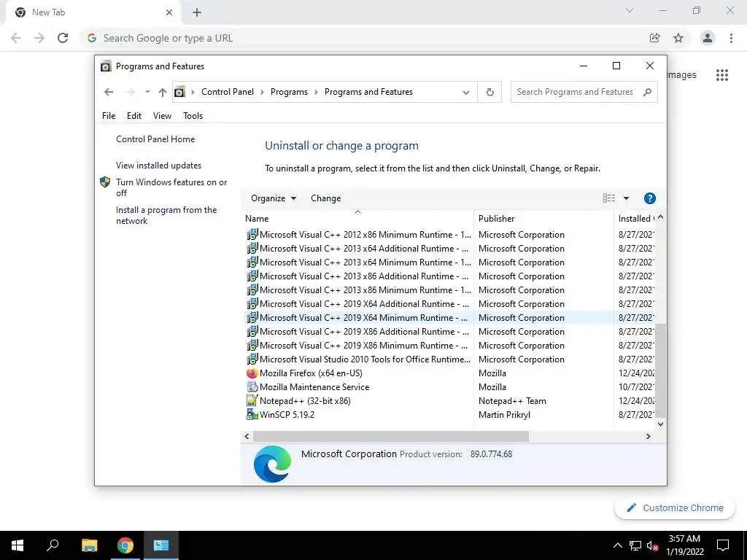Expand the chevron after Control Panel breadcrumb
This screenshot has width=747, height=560.
(262, 93)
